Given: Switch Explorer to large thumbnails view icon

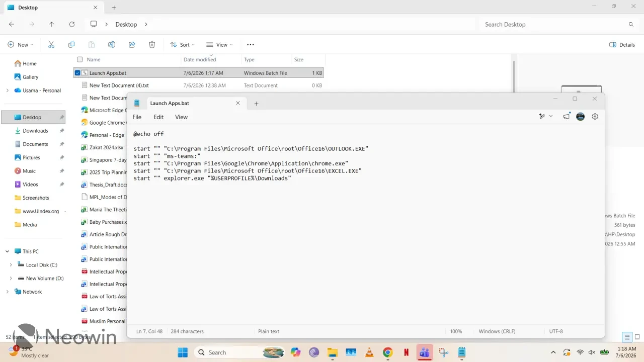Looking at the screenshot, I should 637,337.
